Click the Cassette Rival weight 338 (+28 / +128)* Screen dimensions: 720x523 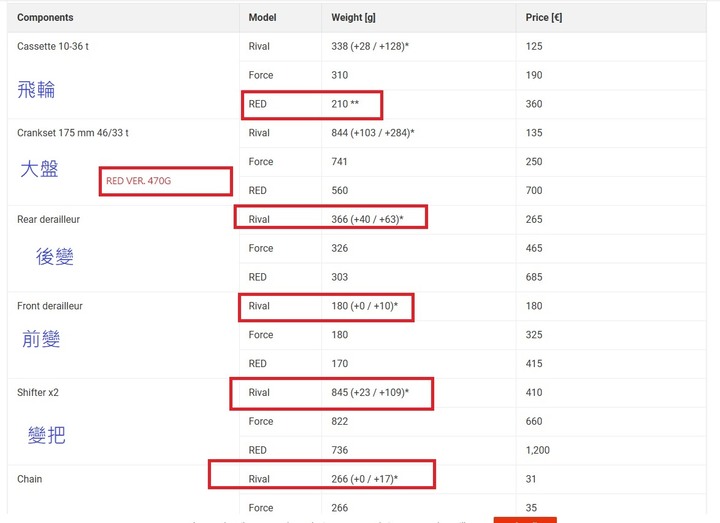(370, 46)
